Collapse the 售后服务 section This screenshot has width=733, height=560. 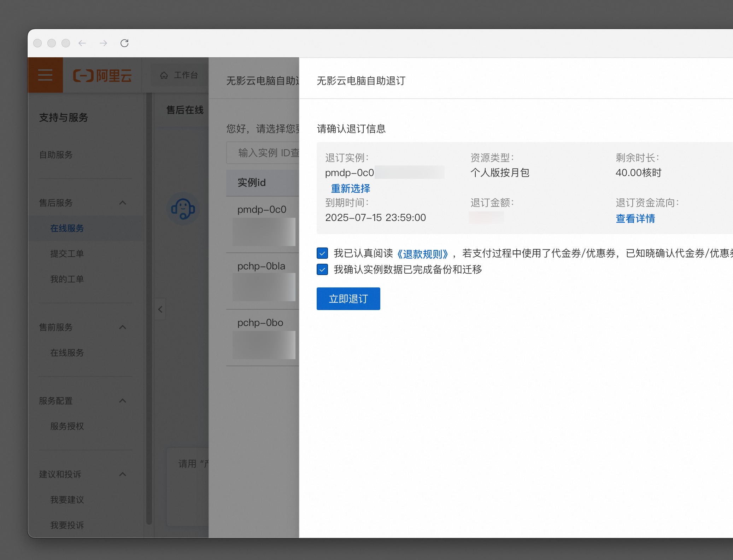pyautogui.click(x=123, y=203)
